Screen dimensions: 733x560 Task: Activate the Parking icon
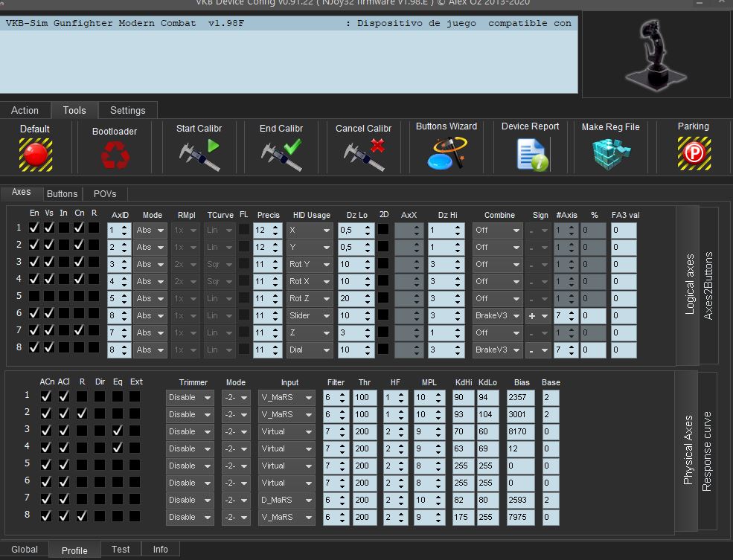tap(694, 153)
